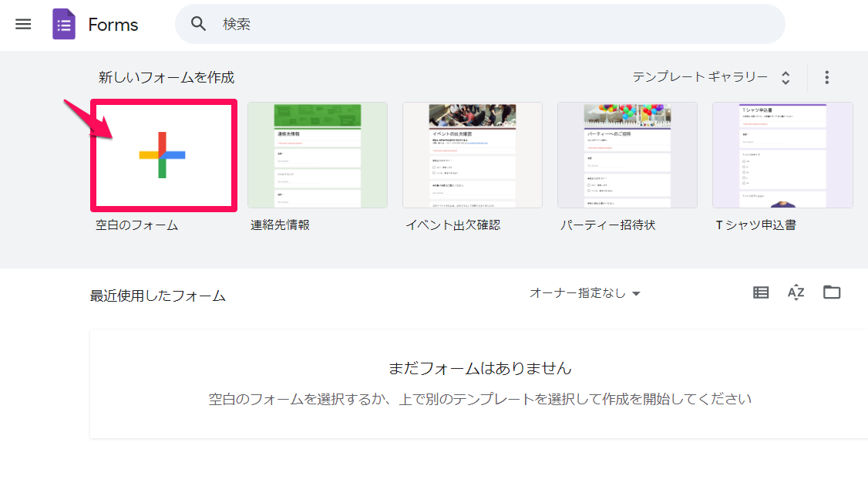Viewport: 868px width, 500px height.
Task: Open the file picker folder icon
Action: click(x=832, y=292)
